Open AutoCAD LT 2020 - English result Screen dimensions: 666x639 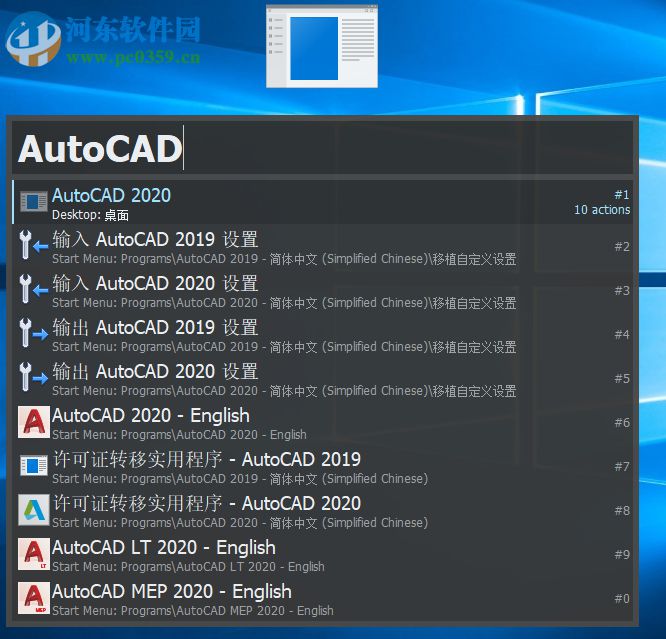pyautogui.click(x=322, y=555)
